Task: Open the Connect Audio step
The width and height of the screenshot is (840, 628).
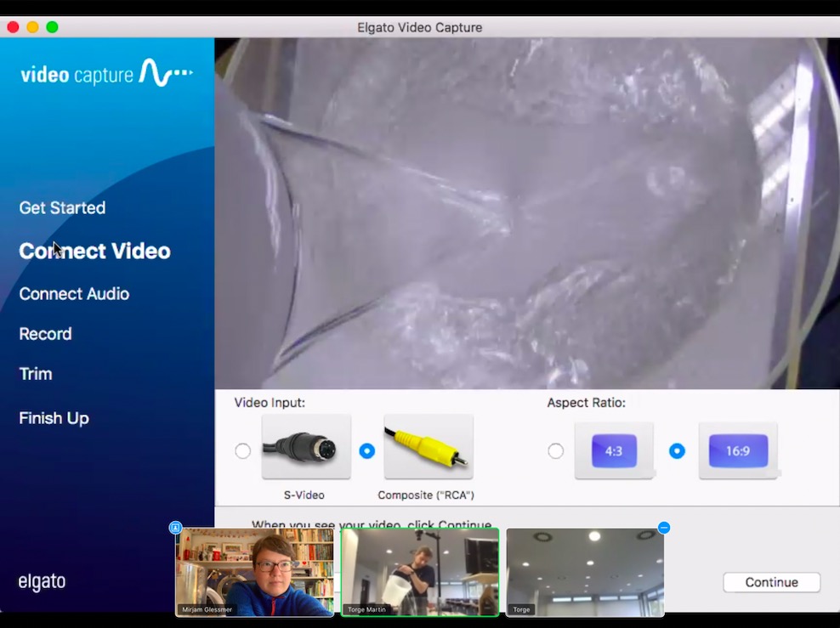Action: tap(74, 293)
